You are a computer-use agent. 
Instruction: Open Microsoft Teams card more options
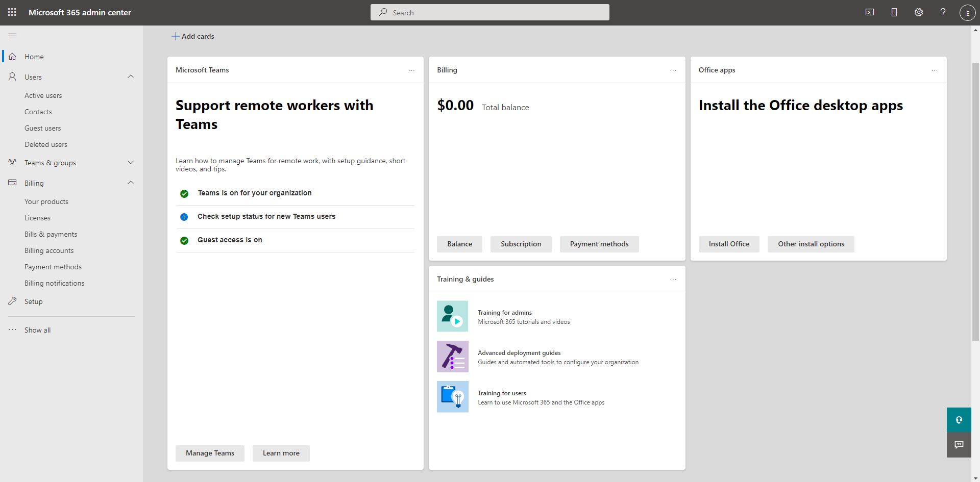411,70
